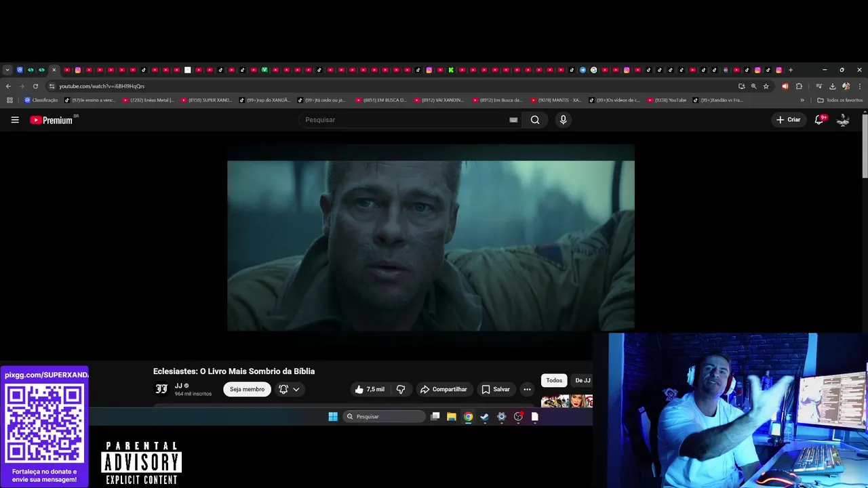
Task: Open the Chrome extensions puzzle icon
Action: 799,86
